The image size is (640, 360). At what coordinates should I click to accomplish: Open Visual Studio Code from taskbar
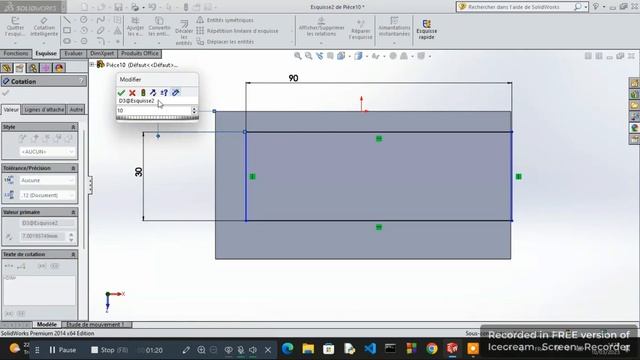click(x=370, y=349)
